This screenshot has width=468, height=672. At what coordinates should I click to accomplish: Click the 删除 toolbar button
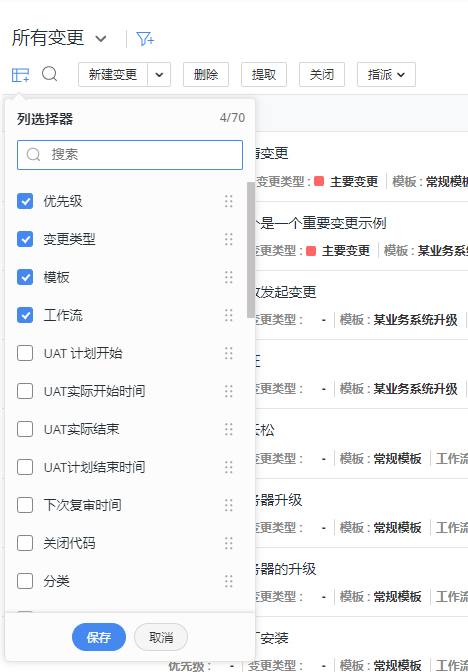click(x=206, y=75)
